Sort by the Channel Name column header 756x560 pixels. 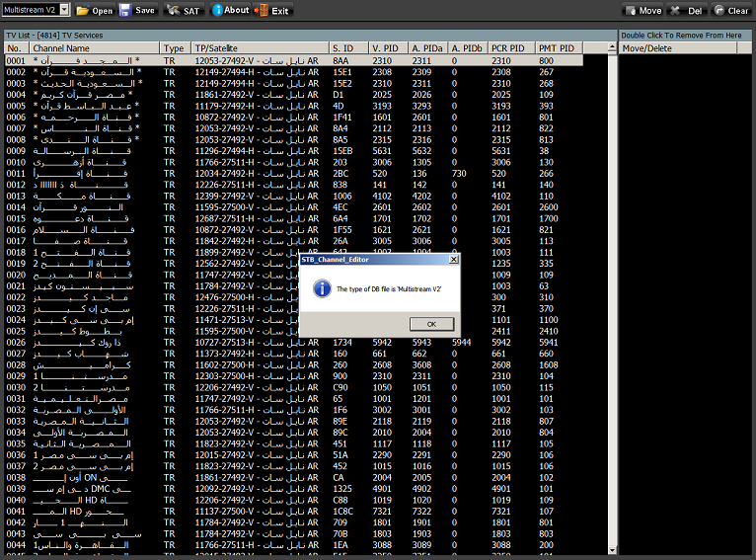95,48
